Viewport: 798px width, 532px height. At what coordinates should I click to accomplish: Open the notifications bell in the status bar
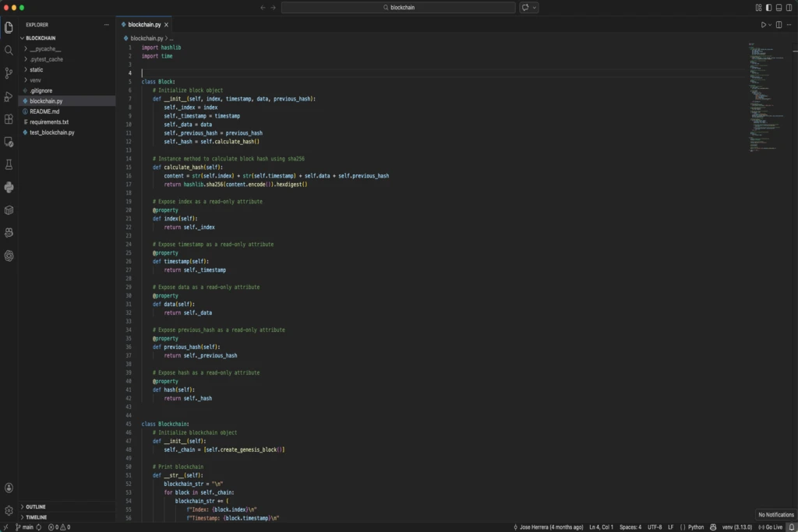pos(792,527)
